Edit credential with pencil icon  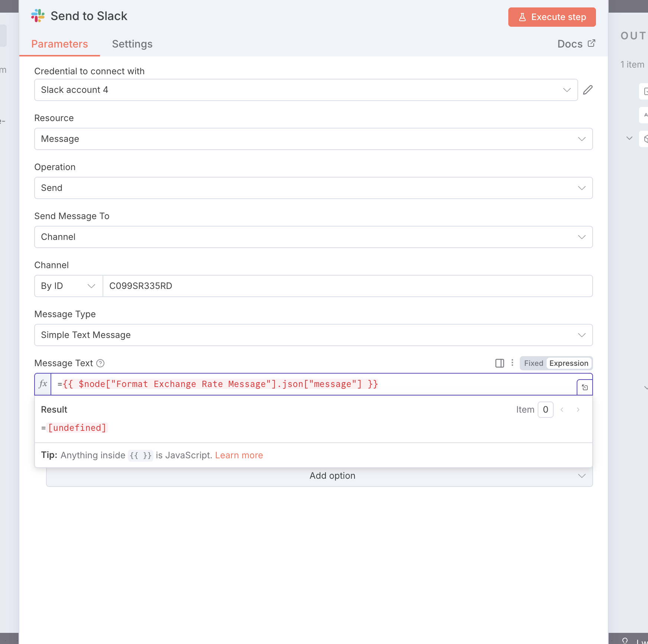[x=588, y=90]
